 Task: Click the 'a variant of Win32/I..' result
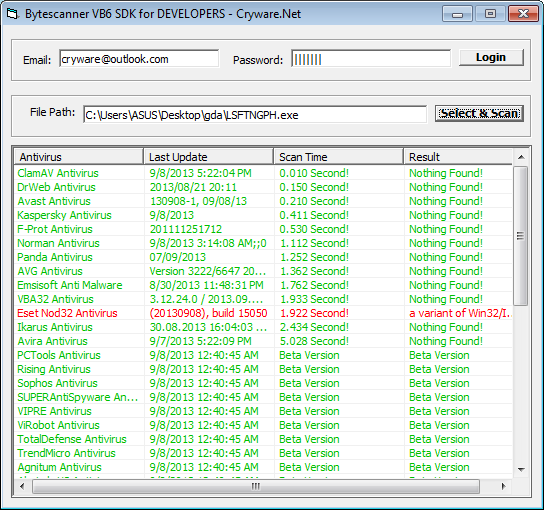[x=460, y=313]
